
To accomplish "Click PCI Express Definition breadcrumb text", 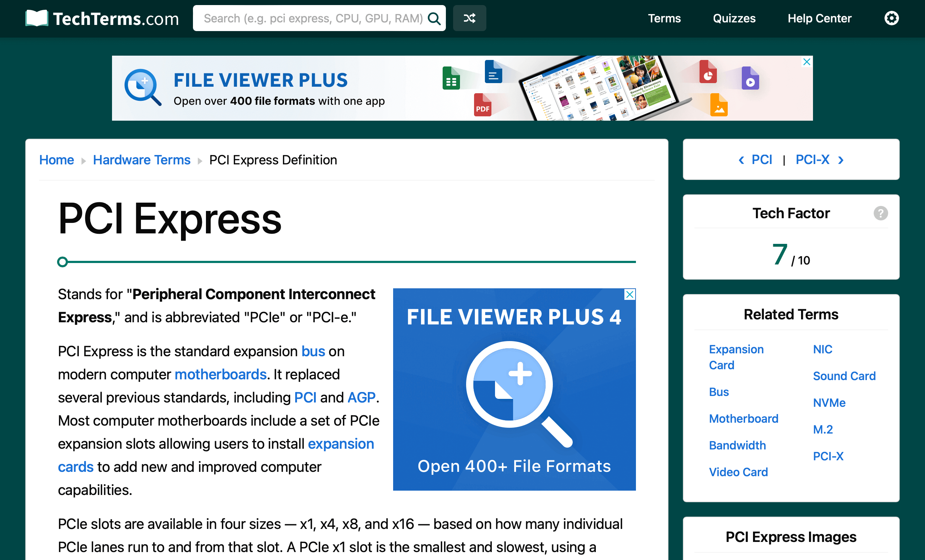I will point(273,160).
